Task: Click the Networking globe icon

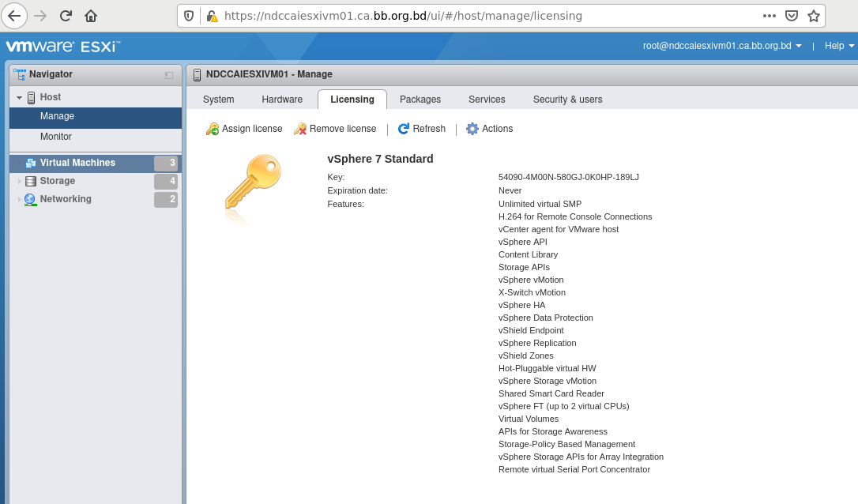Action: point(31,199)
